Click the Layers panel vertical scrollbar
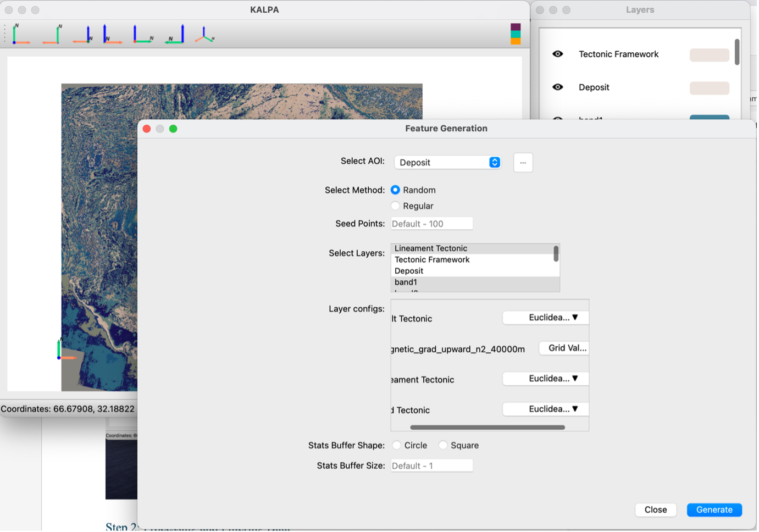The height and width of the screenshot is (532, 759). (737, 52)
